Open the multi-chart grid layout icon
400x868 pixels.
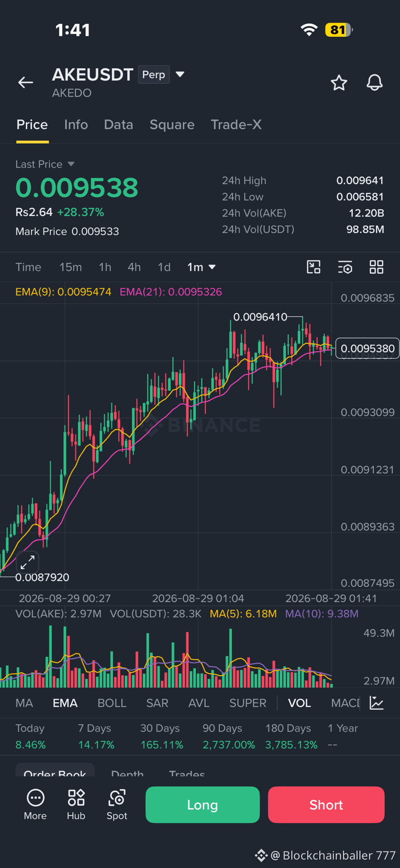[376, 267]
